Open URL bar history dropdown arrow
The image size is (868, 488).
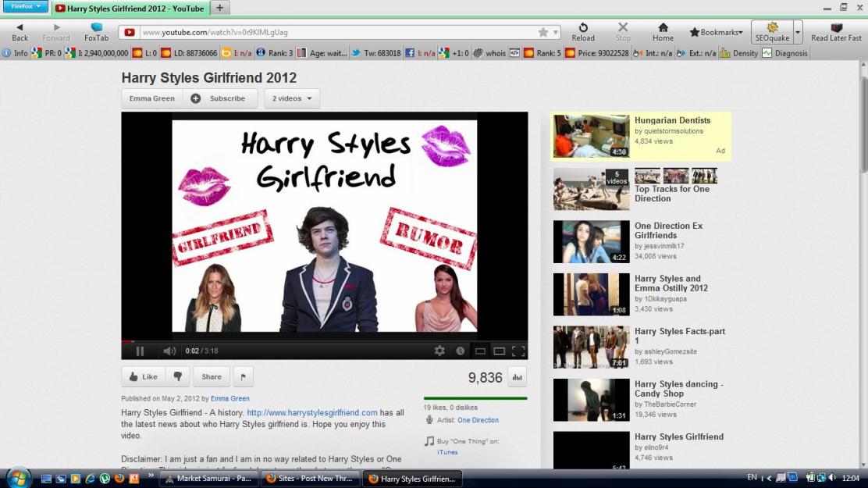pos(555,32)
